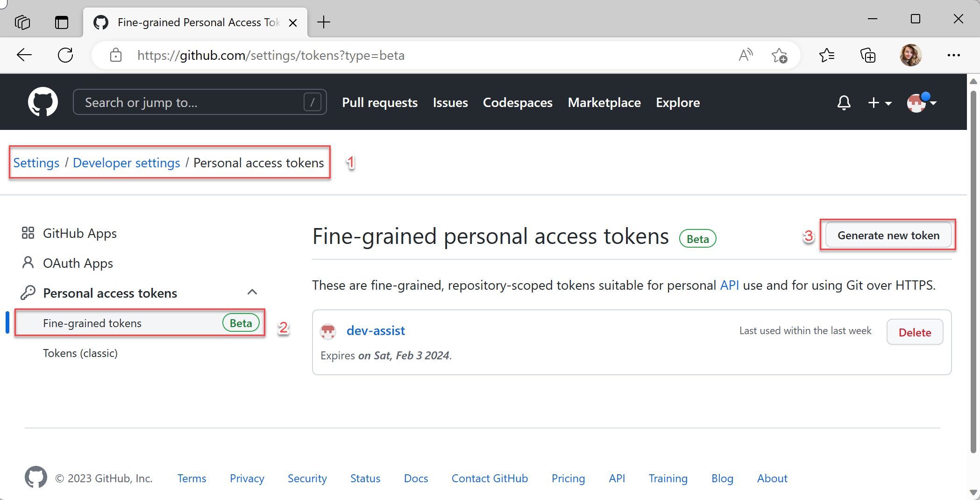Click the GitHub Apps grid icon

click(x=28, y=233)
